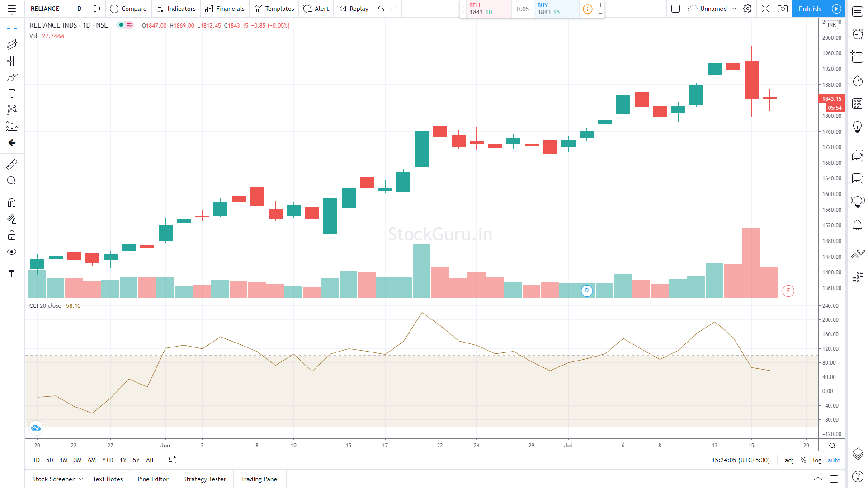Image resolution: width=868 pixels, height=488 pixels.
Task: Open the notifications bell panel
Action: point(858,225)
